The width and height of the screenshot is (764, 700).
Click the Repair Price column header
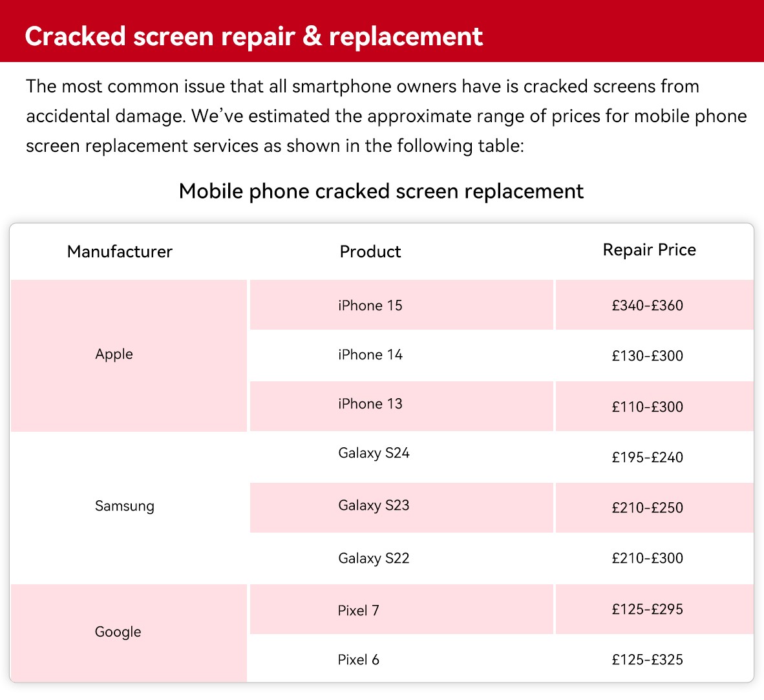[649, 250]
